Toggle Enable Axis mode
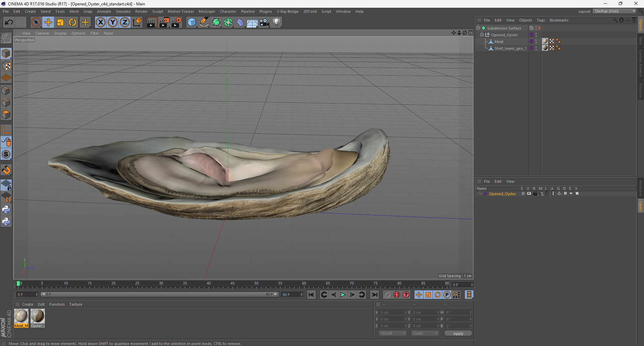 coord(6,130)
